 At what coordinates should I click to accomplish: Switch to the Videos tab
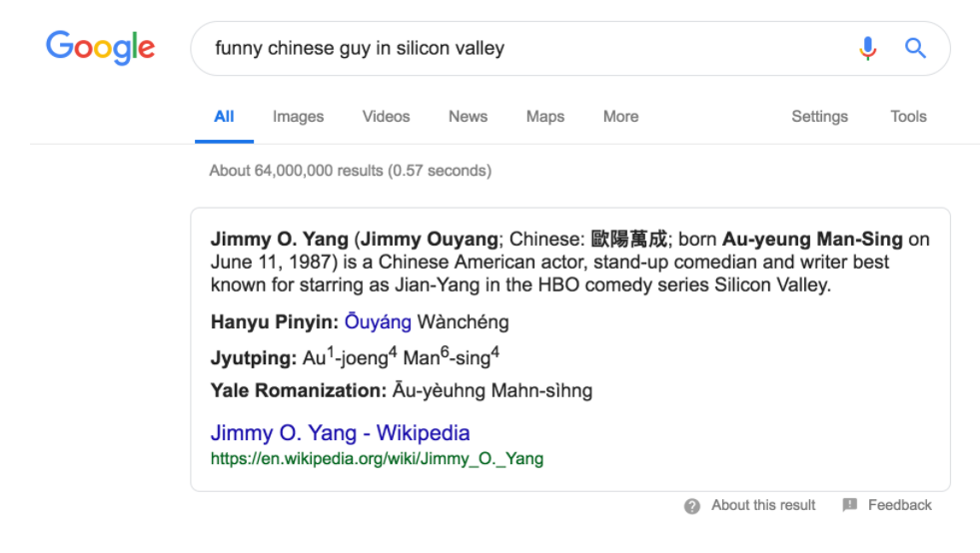coord(387,117)
